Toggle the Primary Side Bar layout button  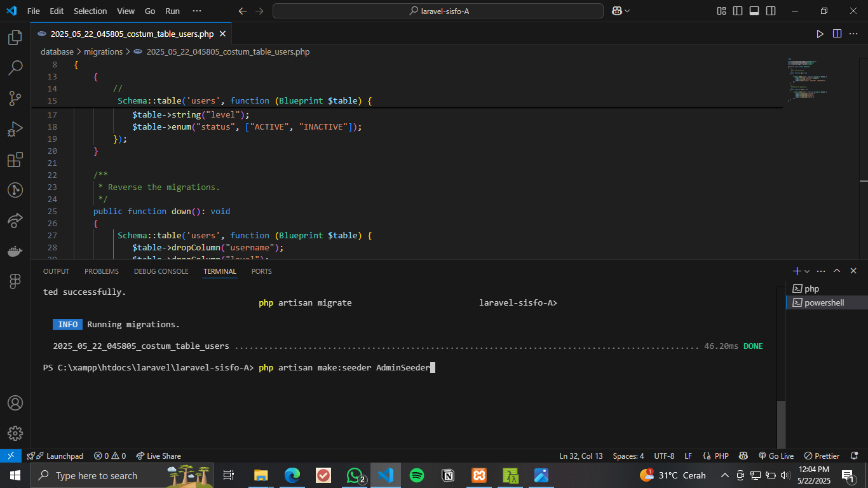[x=738, y=11]
